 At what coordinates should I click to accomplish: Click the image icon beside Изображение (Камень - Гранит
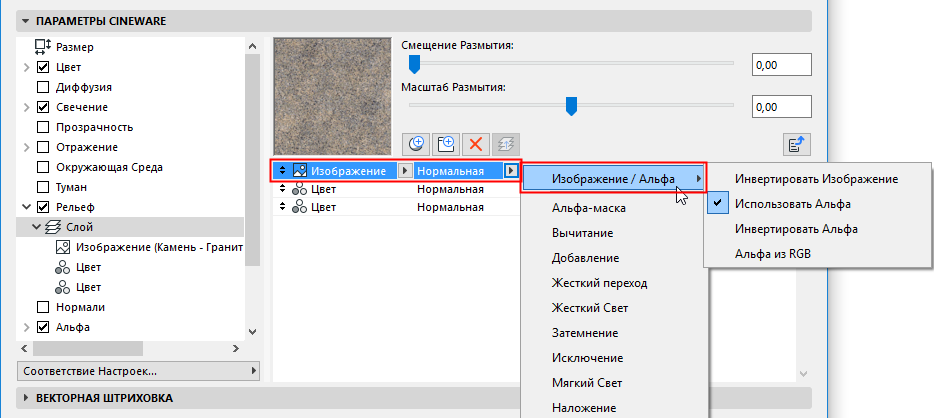click(x=63, y=247)
